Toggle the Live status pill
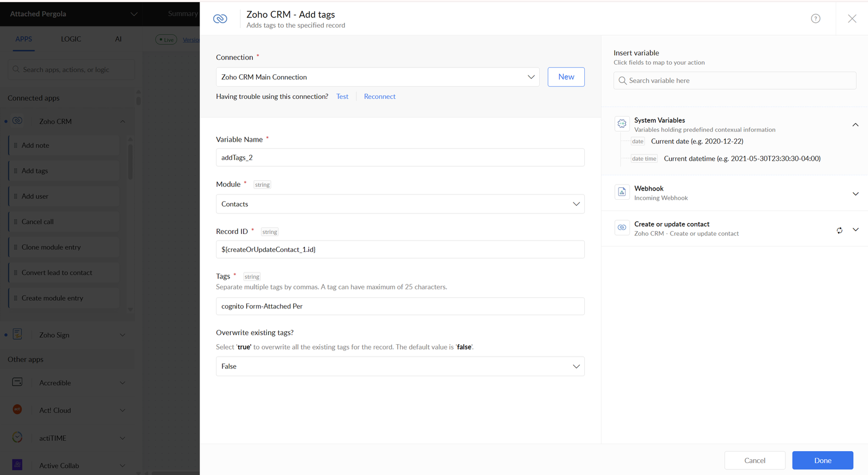 (166, 40)
